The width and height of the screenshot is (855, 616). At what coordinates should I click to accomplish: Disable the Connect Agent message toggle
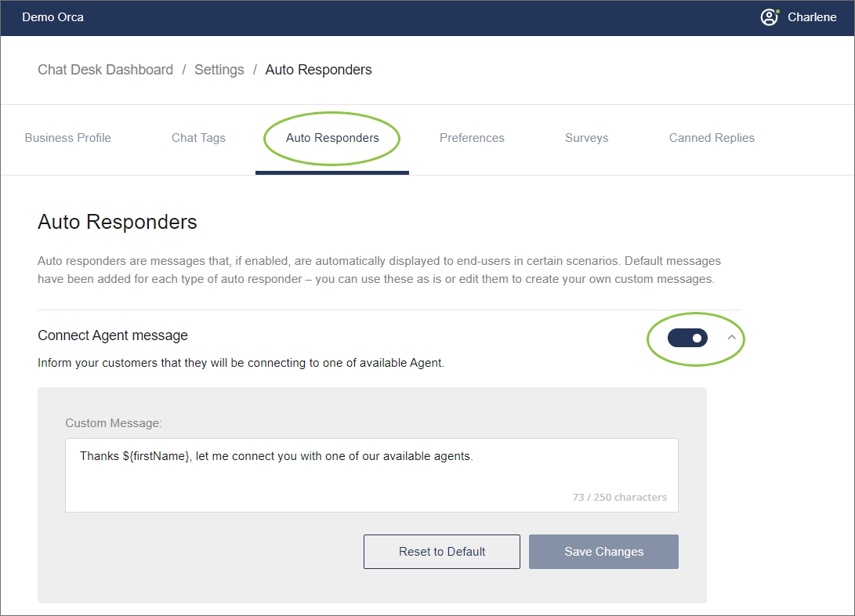pyautogui.click(x=687, y=338)
